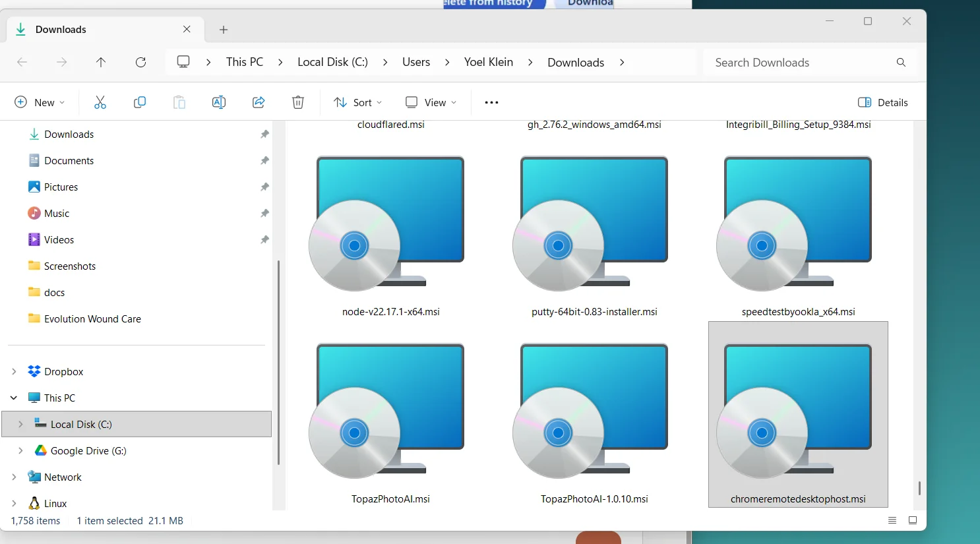Unpin Pictures via its pin icon
Screen dimensions: 980x544
coord(264,187)
